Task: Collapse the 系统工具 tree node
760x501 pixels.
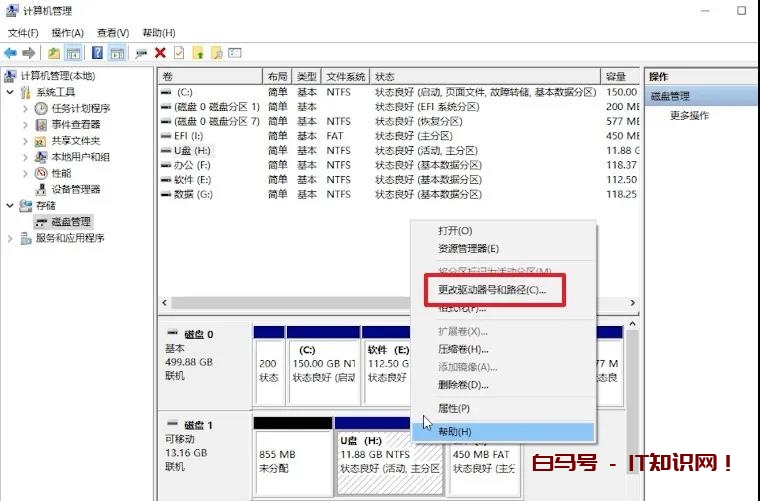Action: click(x=11, y=92)
